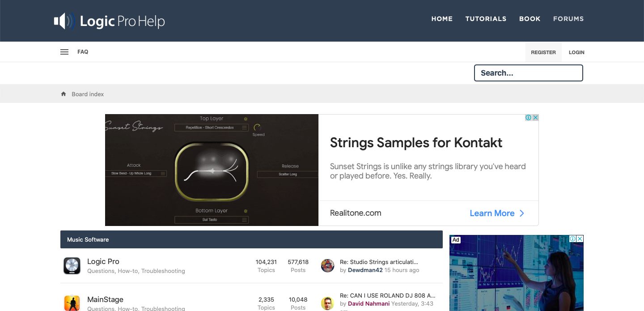Click the sidebar trading chart ad image
The width and height of the screenshot is (644, 311).
pos(517,273)
